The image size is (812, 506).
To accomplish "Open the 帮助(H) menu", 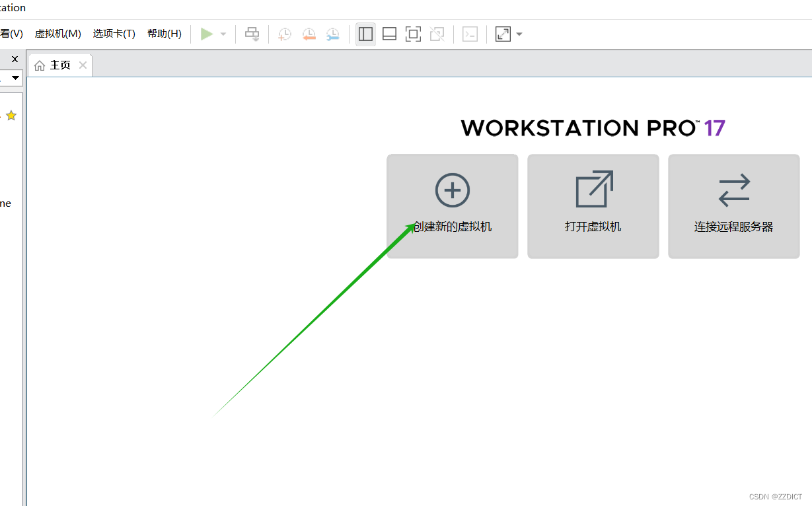I will pyautogui.click(x=165, y=34).
